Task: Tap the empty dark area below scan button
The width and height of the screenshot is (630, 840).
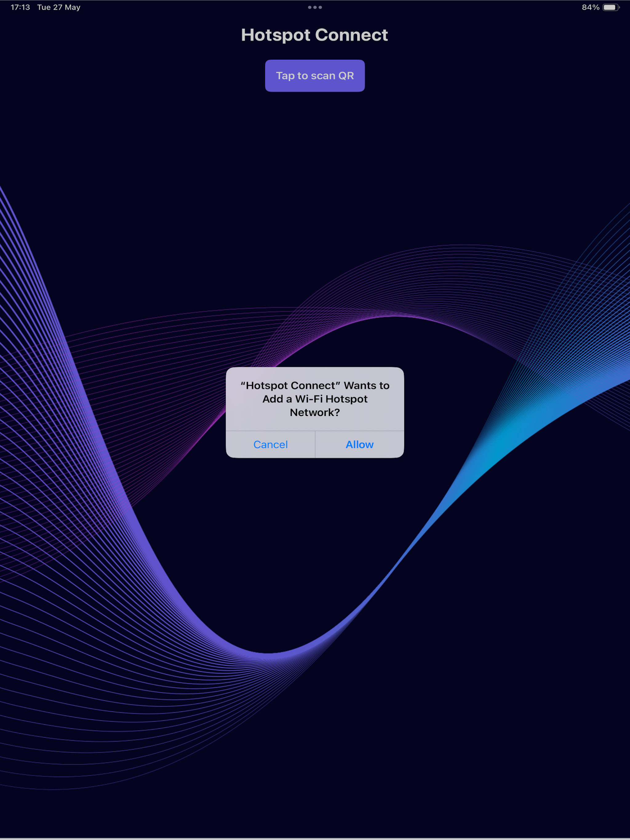Action: (x=315, y=152)
